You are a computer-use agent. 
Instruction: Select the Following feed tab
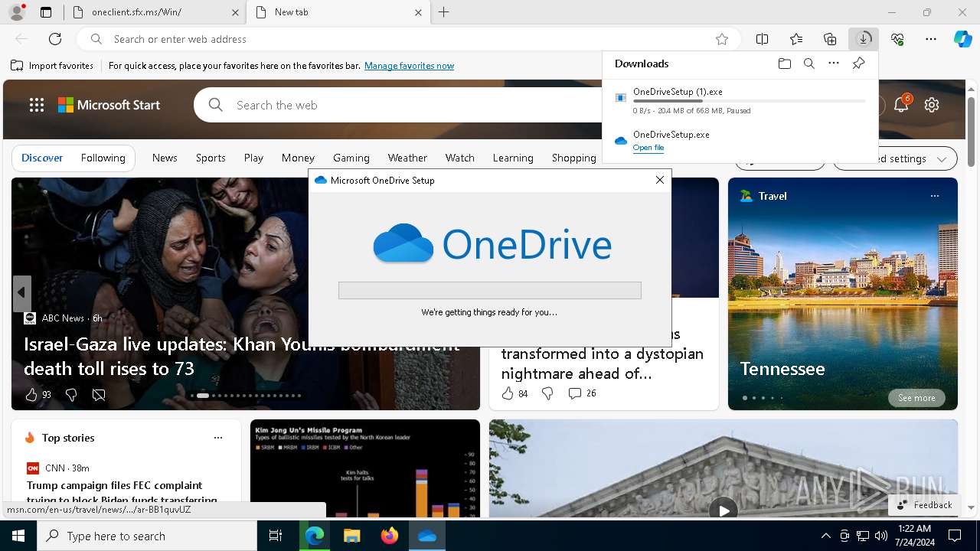[103, 158]
